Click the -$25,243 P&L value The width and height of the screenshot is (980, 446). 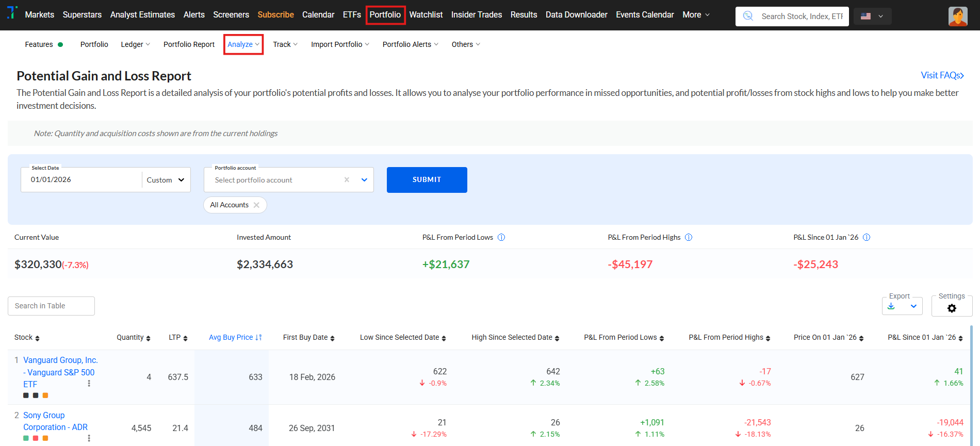pos(816,265)
